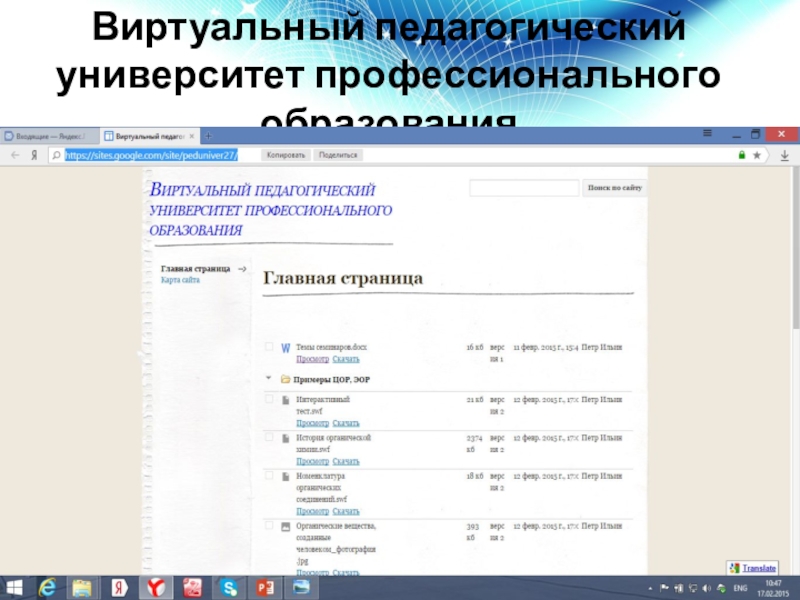Show hidden system tray icons

coord(650,589)
